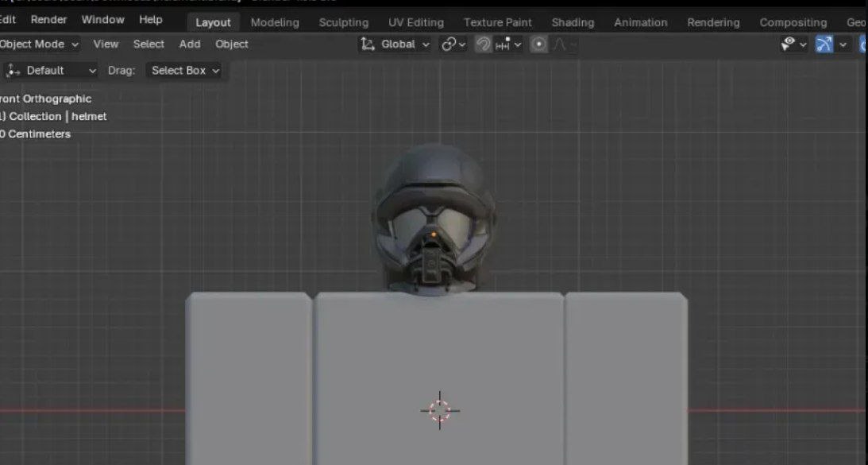Open the viewport Add menu
Viewport: 868px width, 465px height.
click(x=189, y=45)
